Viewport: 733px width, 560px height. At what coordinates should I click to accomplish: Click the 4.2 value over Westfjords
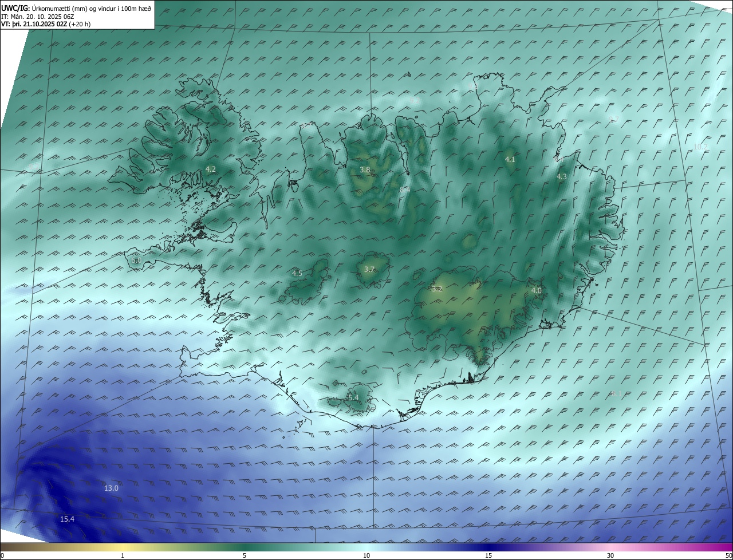click(210, 169)
